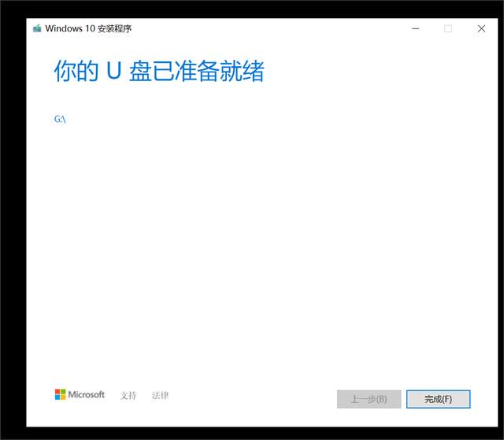
Task: Open the G:\ drive link
Action: pos(60,119)
